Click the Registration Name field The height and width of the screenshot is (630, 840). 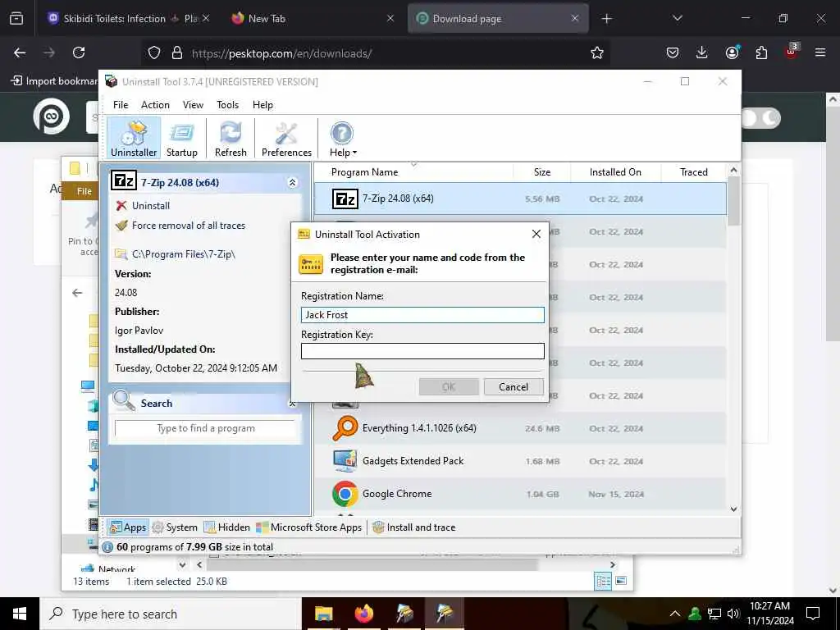click(x=422, y=315)
